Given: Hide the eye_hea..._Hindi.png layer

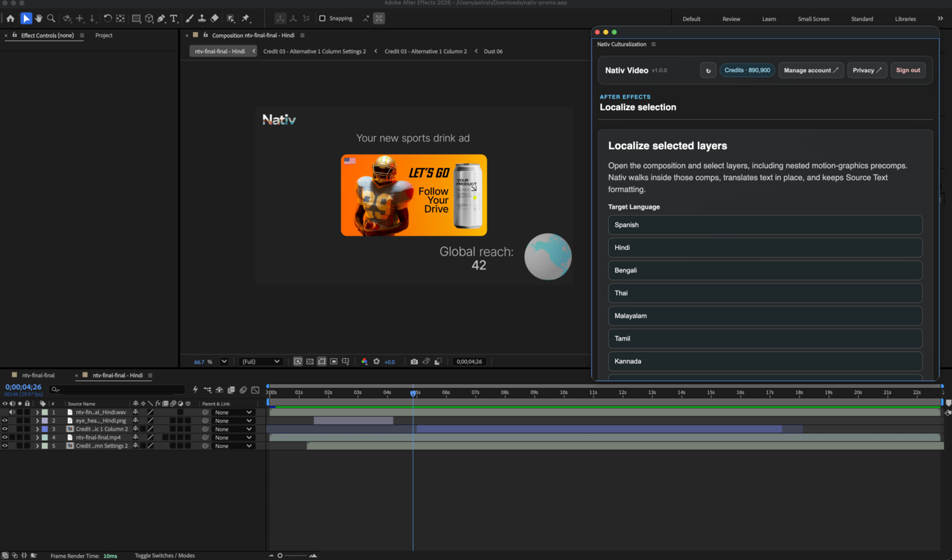Looking at the screenshot, I should coord(5,421).
